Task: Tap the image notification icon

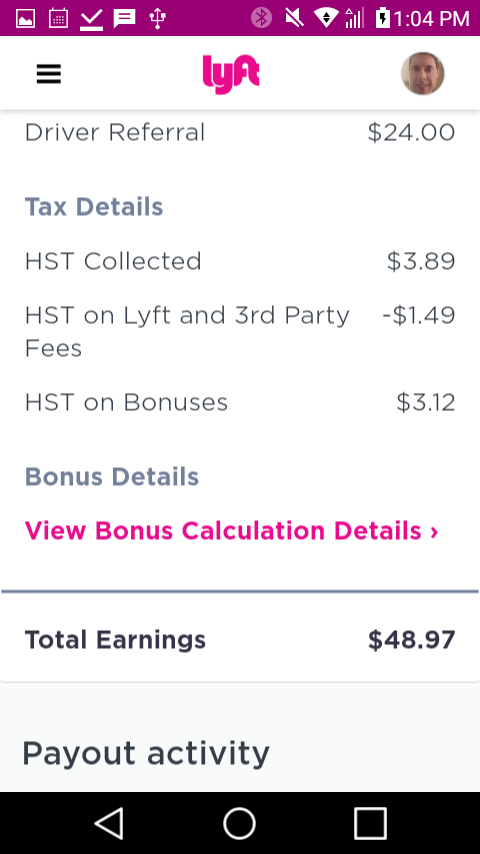Action: pos(26,19)
